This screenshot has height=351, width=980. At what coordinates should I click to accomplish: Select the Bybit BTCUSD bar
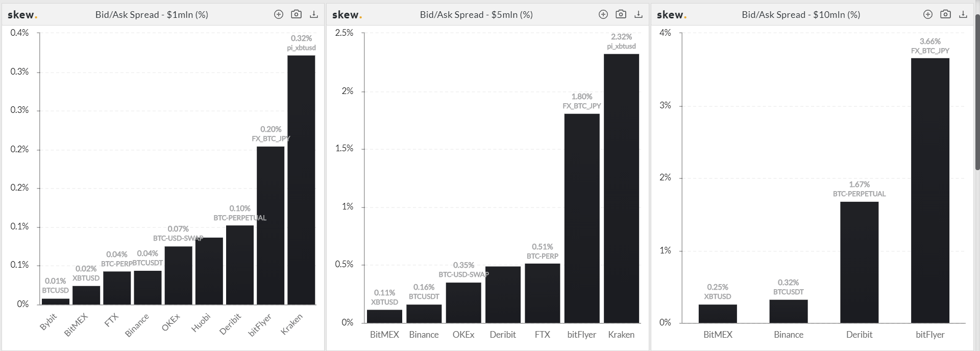pos(55,301)
